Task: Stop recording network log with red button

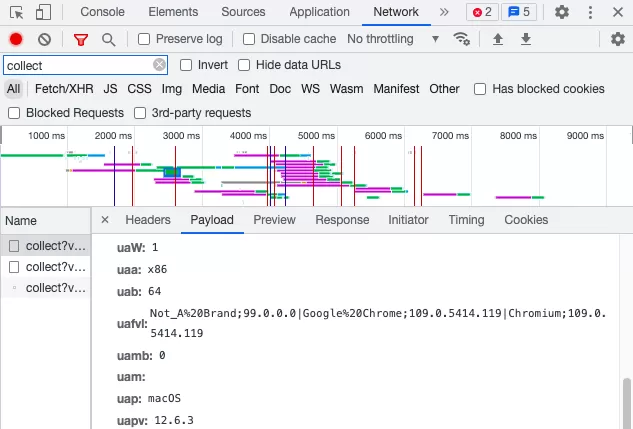Action: (x=16, y=39)
